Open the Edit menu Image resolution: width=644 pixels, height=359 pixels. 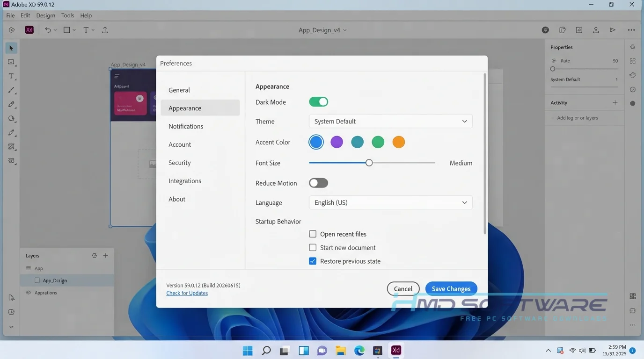click(25, 15)
